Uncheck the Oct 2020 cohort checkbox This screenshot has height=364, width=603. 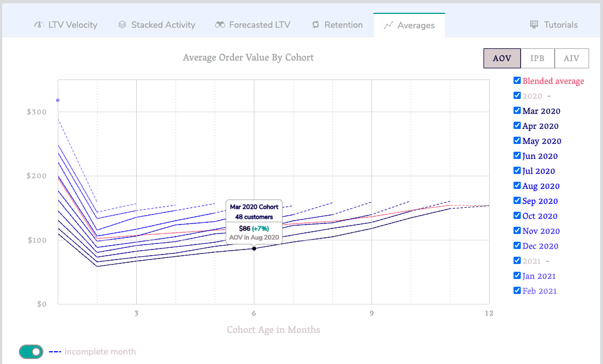(x=517, y=215)
